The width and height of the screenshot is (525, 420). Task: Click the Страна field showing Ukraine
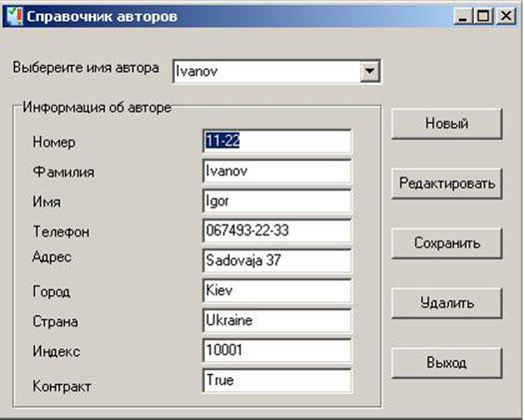(x=276, y=320)
